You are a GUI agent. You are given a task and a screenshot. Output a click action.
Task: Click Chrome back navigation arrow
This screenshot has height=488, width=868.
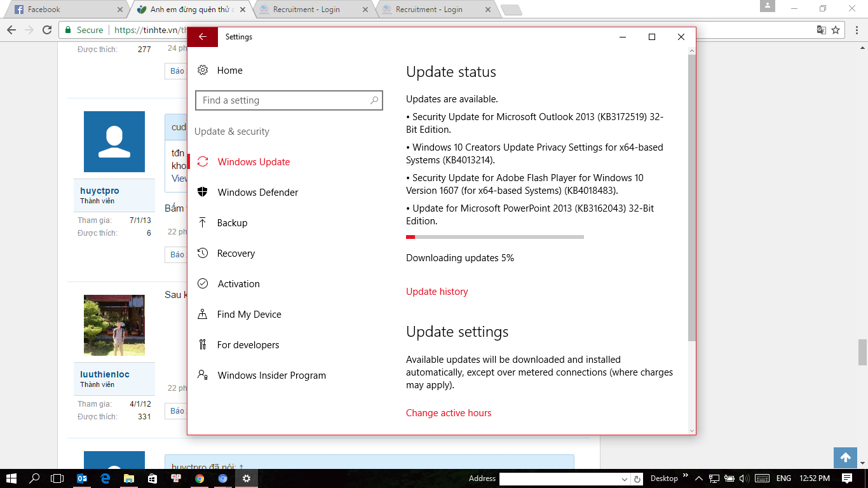tap(11, 30)
